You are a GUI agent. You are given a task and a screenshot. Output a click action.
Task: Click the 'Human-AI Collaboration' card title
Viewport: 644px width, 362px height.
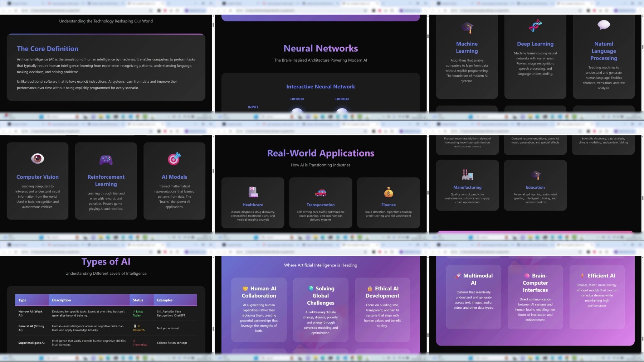pos(259,292)
